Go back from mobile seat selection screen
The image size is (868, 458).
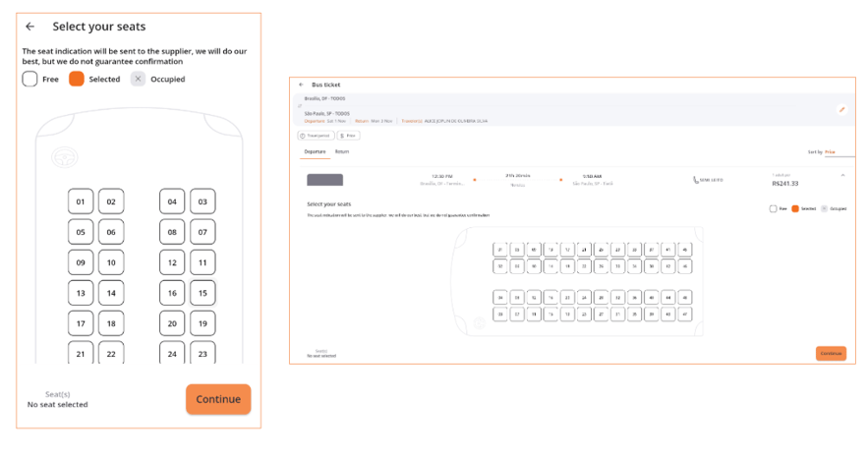(30, 27)
